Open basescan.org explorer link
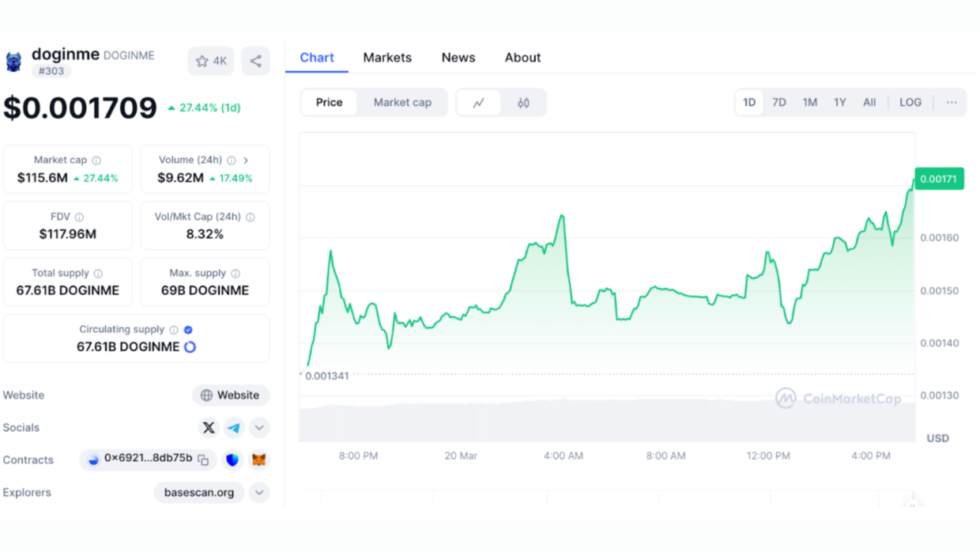This screenshot has width=980, height=552. click(199, 493)
